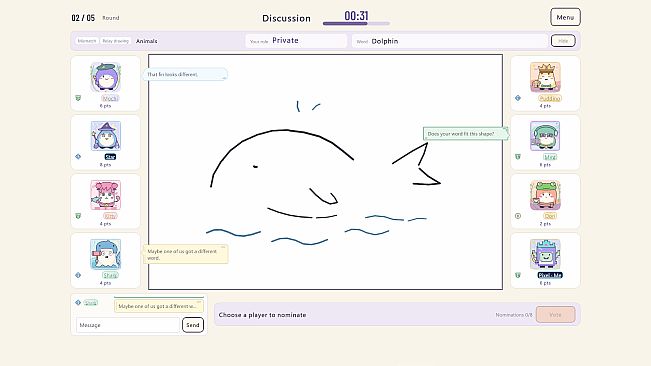Viewport: 651px width, 366px height.
Task: Click the Private role text
Action: (x=285, y=40)
